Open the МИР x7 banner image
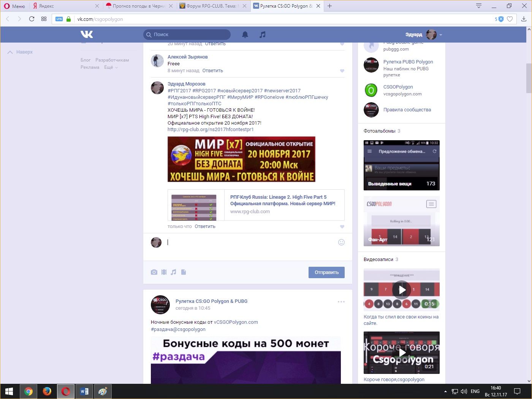Image resolution: width=532 pixels, height=399 pixels. point(241,159)
